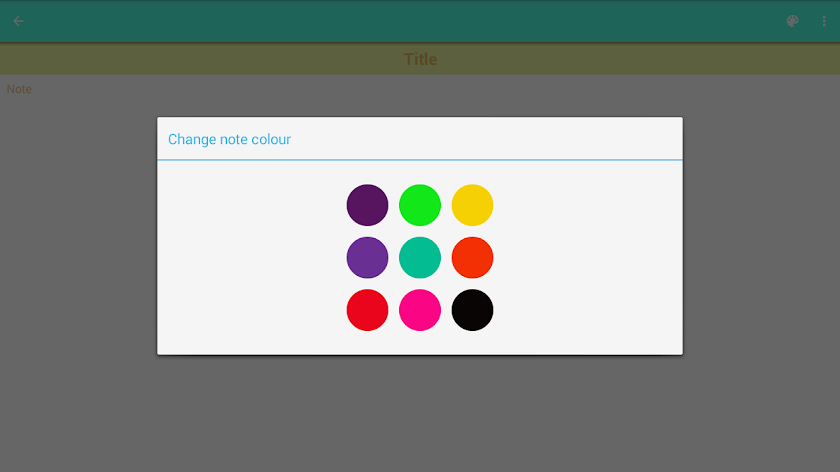Screen dimensions: 840x472
Task: Pick the medium violet colour
Action: [x=368, y=258]
